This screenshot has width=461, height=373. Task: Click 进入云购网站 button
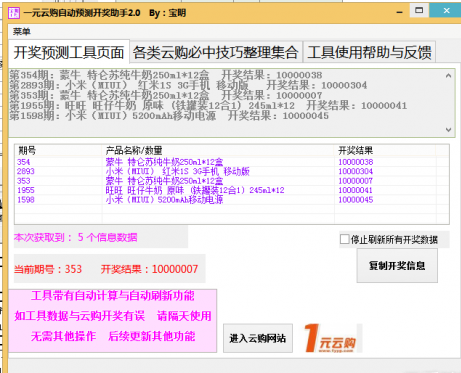pos(258,338)
